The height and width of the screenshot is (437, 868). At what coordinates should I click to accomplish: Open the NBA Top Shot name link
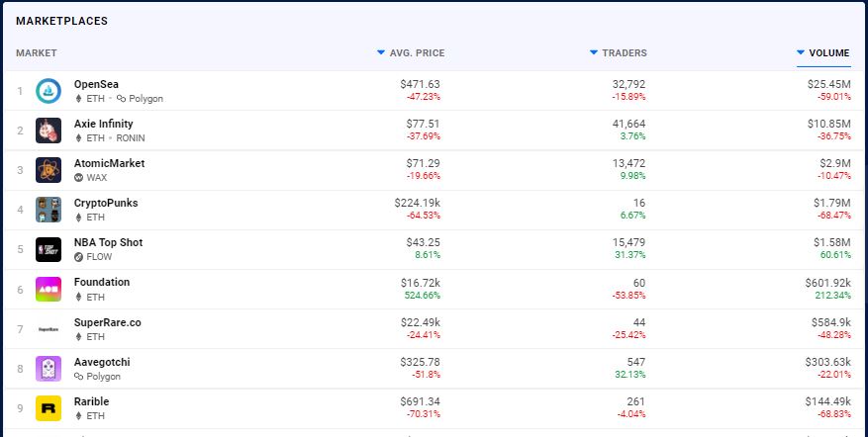tap(109, 242)
